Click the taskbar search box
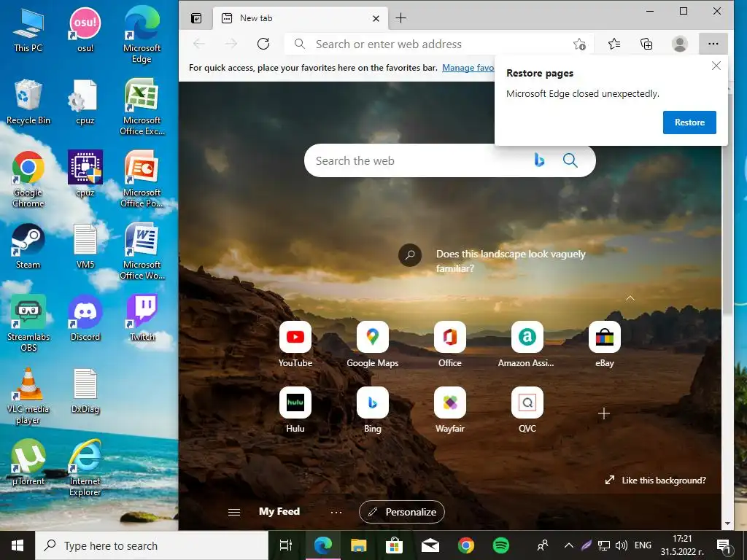Screen dimensions: 747x560 (152, 545)
